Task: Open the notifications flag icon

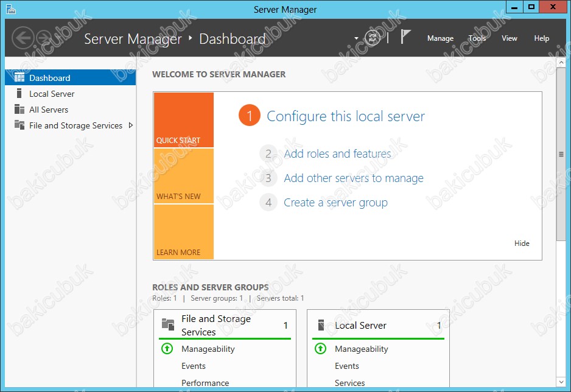Action: 405,37
